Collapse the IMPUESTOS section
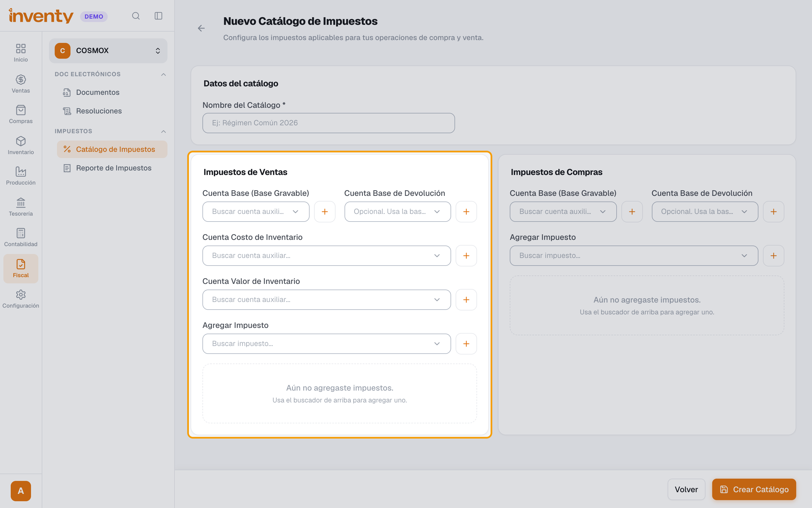 point(164,131)
